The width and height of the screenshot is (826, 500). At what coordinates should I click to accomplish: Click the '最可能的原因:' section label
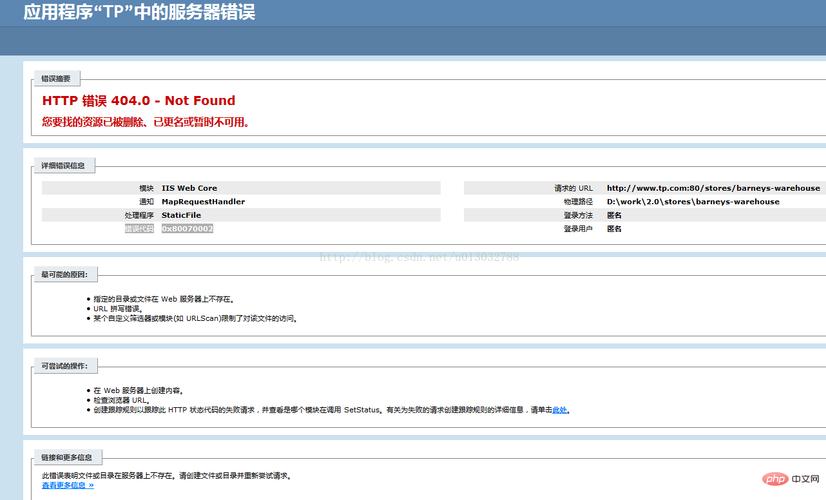click(x=64, y=274)
